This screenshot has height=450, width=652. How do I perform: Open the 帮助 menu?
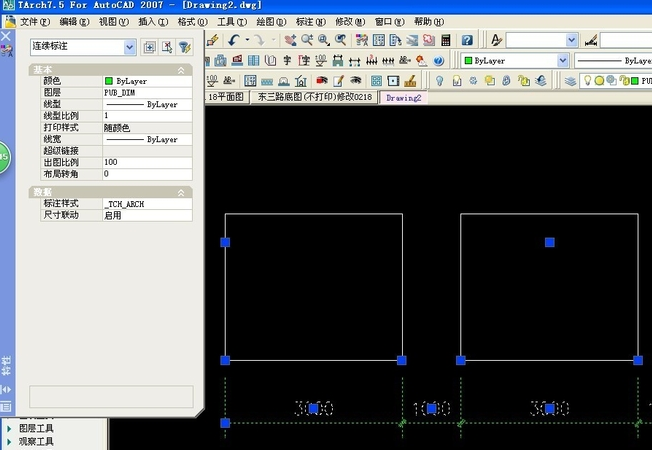(429, 22)
